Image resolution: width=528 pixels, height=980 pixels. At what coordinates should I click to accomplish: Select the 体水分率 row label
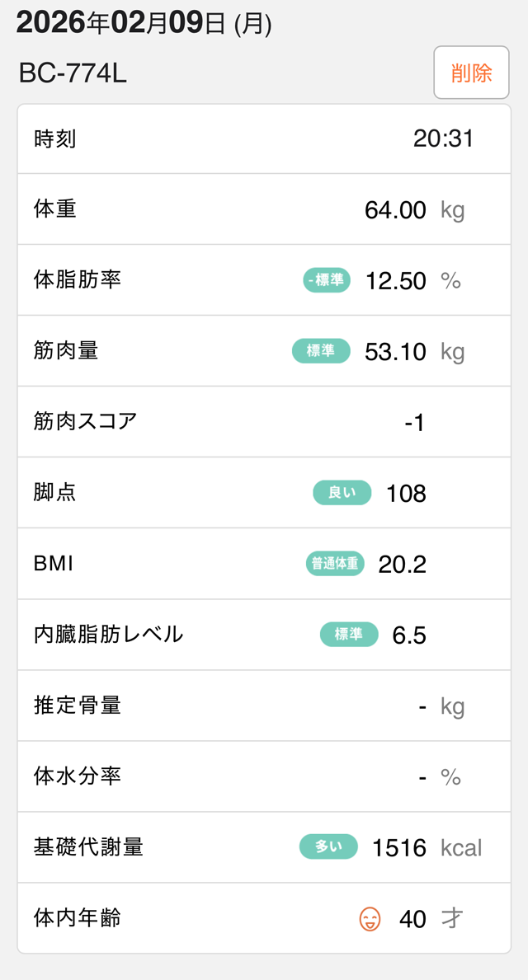(78, 776)
